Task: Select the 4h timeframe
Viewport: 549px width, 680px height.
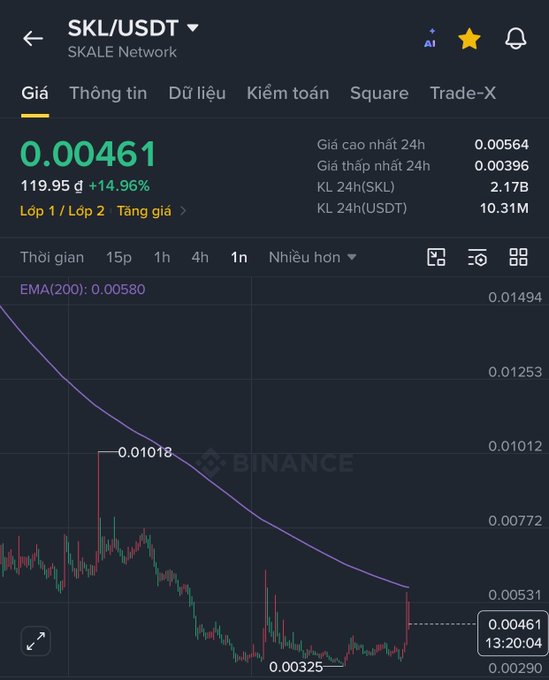Action: 200,258
